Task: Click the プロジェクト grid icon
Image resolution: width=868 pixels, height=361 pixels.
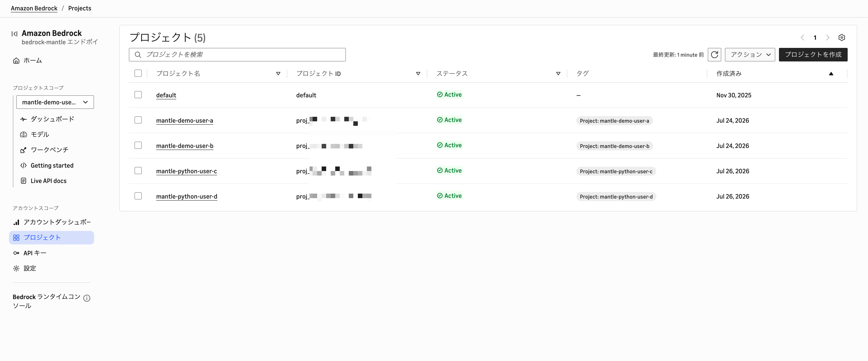Action: click(16, 238)
